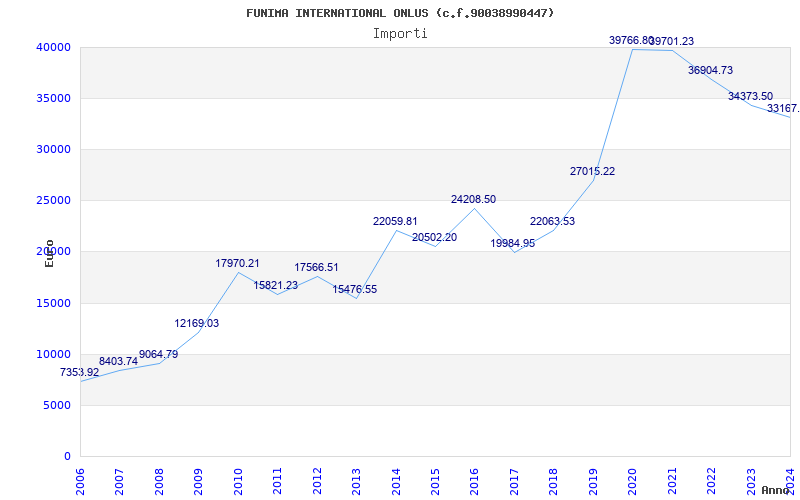Select the 8403.74 data label
Screen dimensions: 800x500
tap(118, 361)
